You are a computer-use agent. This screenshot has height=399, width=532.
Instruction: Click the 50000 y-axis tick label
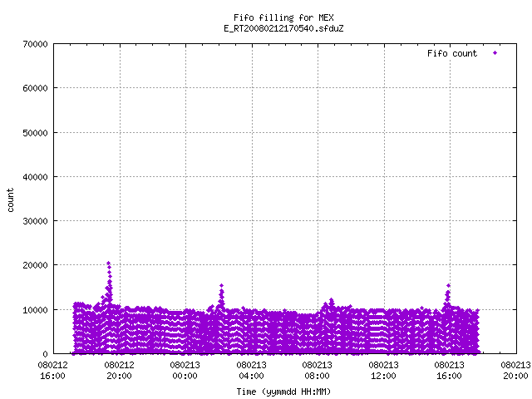pyautogui.click(x=35, y=133)
